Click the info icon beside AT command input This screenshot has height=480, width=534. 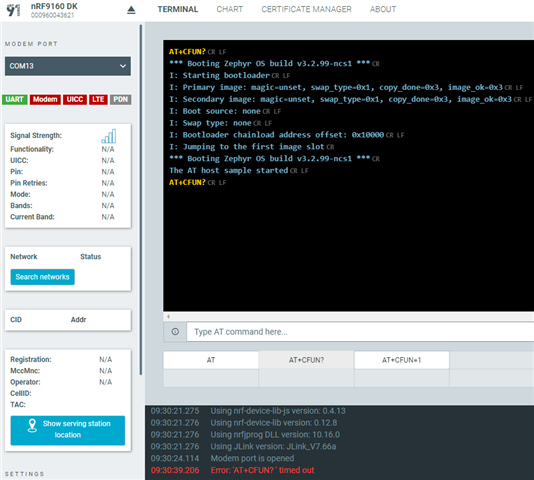(175, 331)
